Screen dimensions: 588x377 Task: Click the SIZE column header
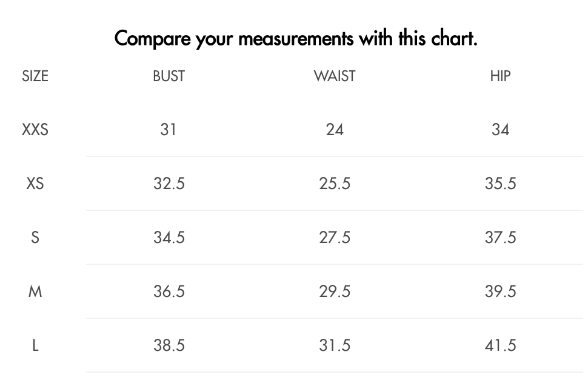35,76
